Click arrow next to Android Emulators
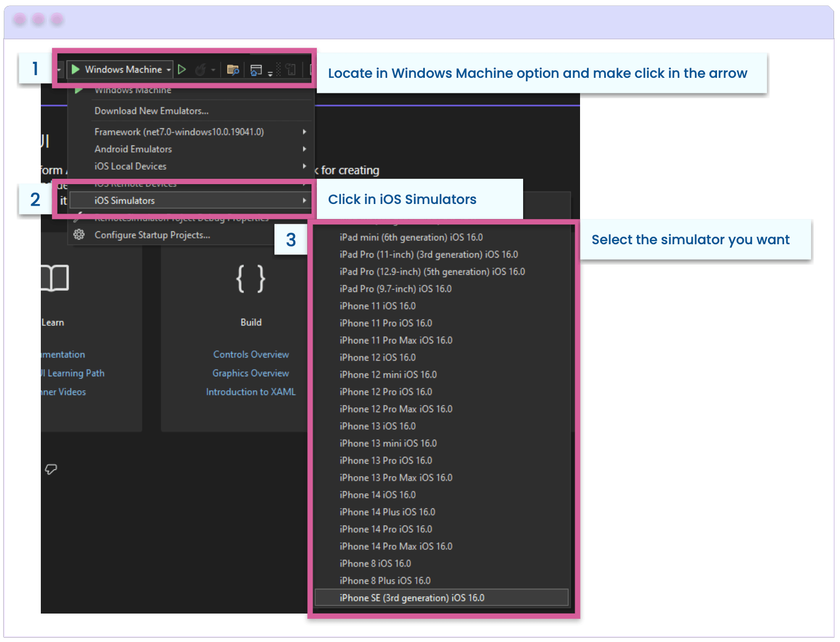The image size is (840, 642). coord(305,149)
